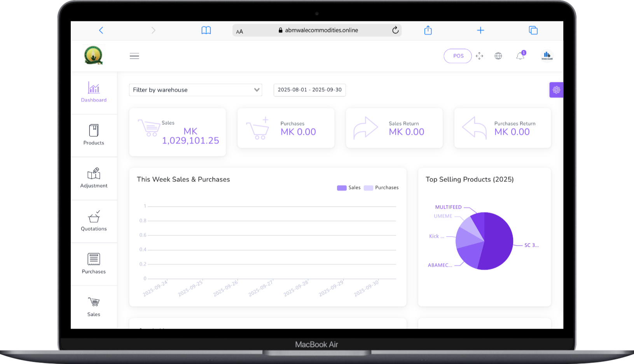Click the Safari share icon
The image size is (634, 364).
(428, 30)
